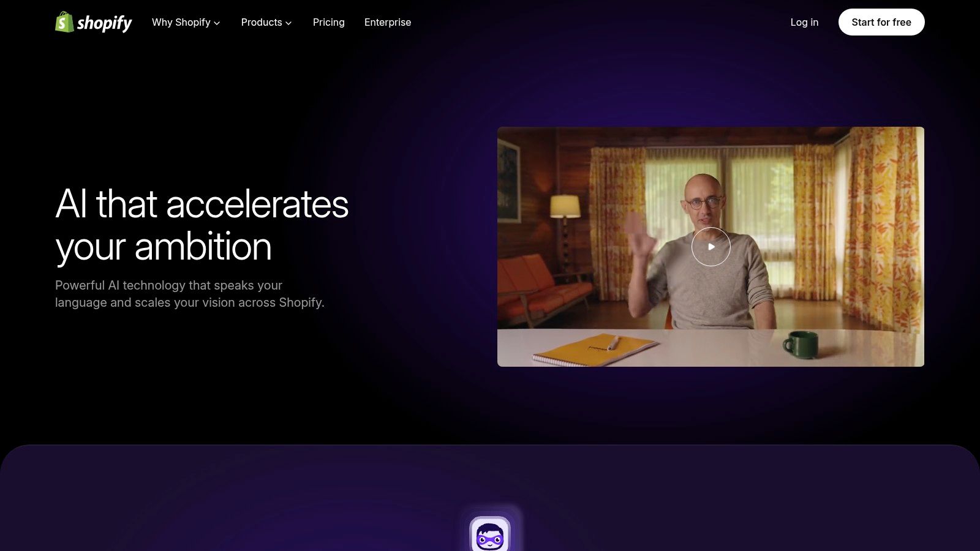Select Log in
The height and width of the screenshot is (551, 980).
tap(804, 22)
